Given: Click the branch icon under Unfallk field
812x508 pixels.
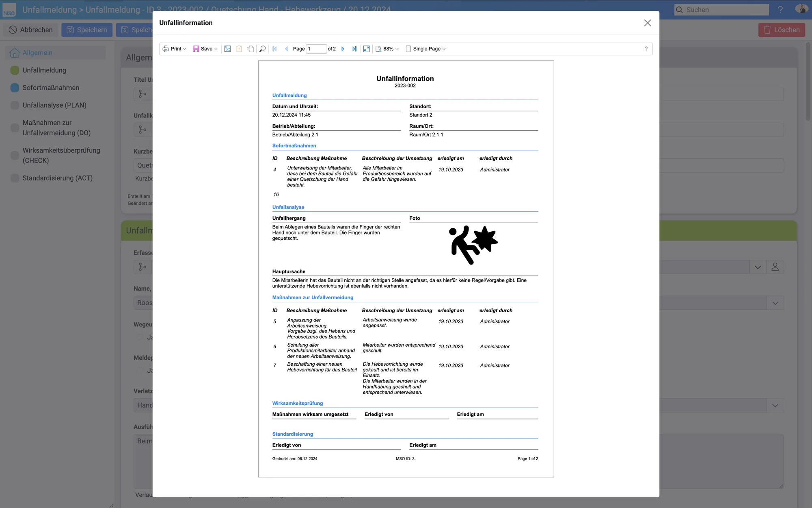Looking at the screenshot, I should pyautogui.click(x=143, y=130).
